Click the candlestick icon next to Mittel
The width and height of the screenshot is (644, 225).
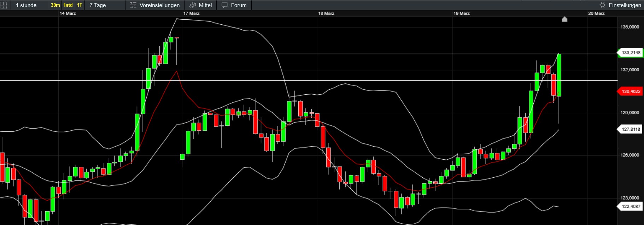[x=193, y=5]
